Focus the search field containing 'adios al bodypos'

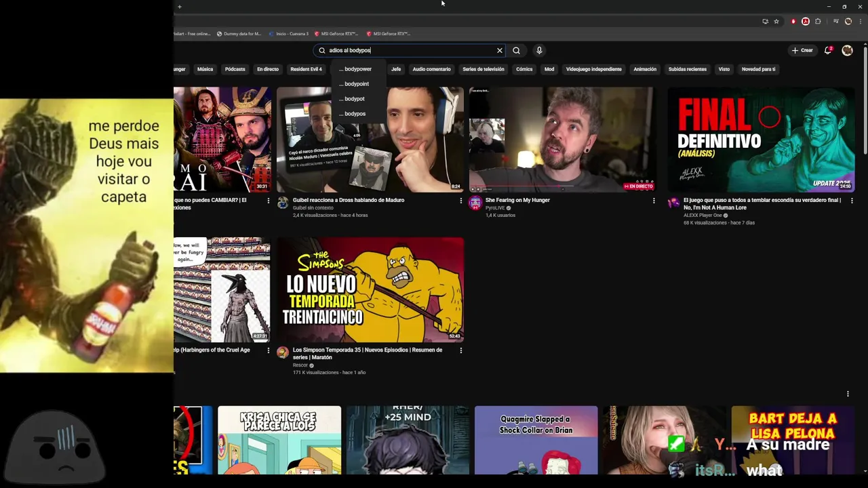(410, 50)
